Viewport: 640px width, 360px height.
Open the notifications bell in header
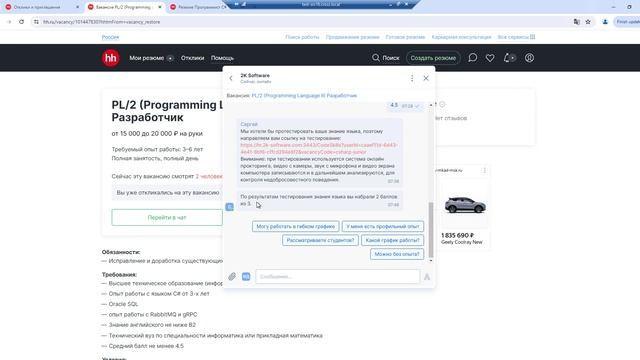coord(507,58)
